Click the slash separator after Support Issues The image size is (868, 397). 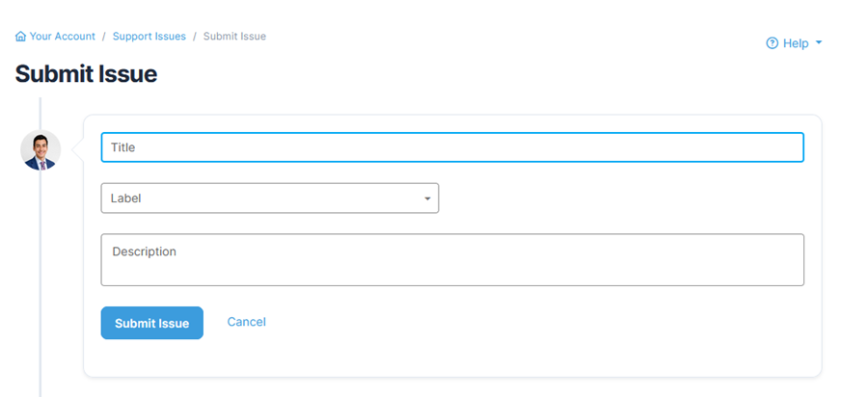click(195, 37)
